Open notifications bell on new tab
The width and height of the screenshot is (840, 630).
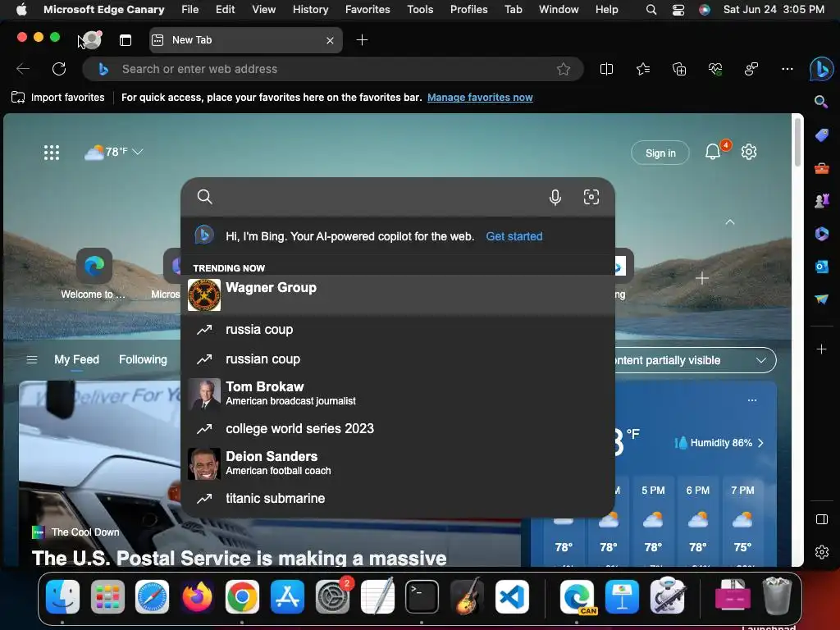pyautogui.click(x=713, y=152)
